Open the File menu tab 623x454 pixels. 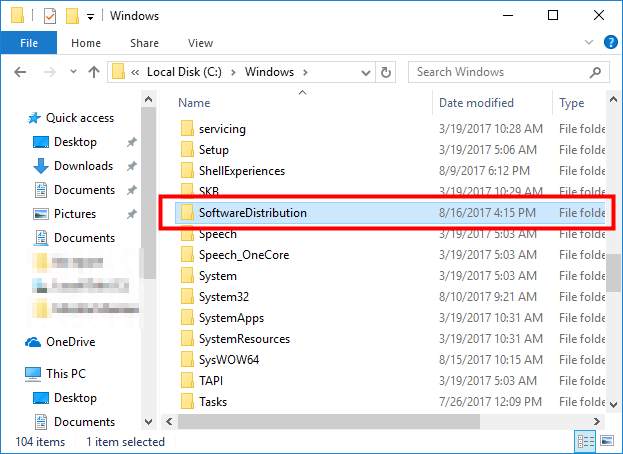tap(28, 43)
